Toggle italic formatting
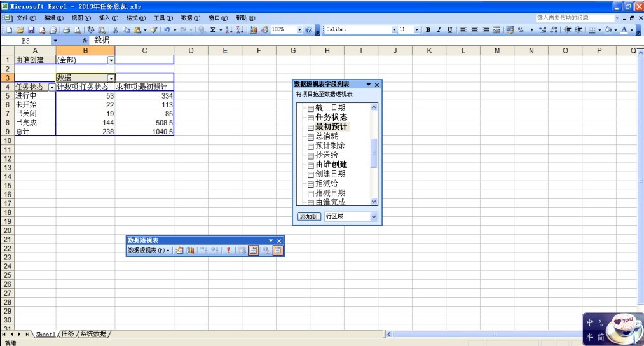The height and width of the screenshot is (346, 644). [439, 30]
